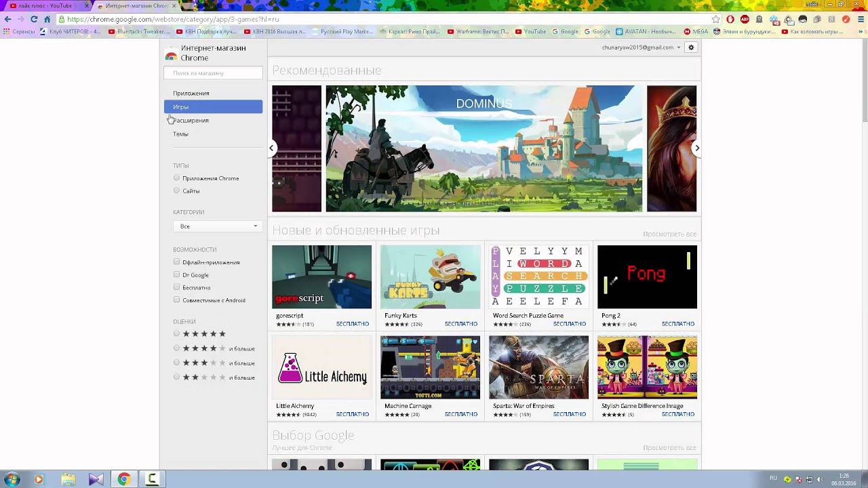
Task: Open the AdBlock Plus ABP extension
Action: tap(745, 19)
